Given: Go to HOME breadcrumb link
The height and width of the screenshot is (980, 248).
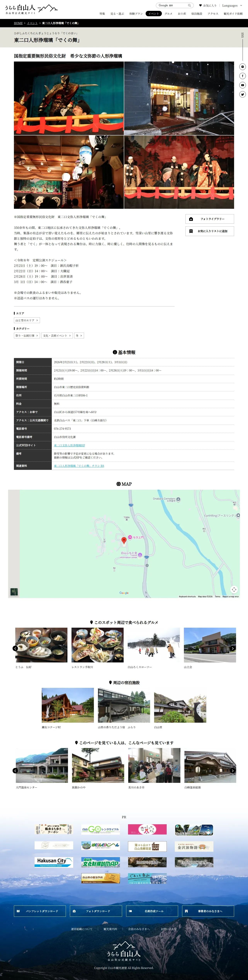Looking at the screenshot, I should [x=18, y=23].
